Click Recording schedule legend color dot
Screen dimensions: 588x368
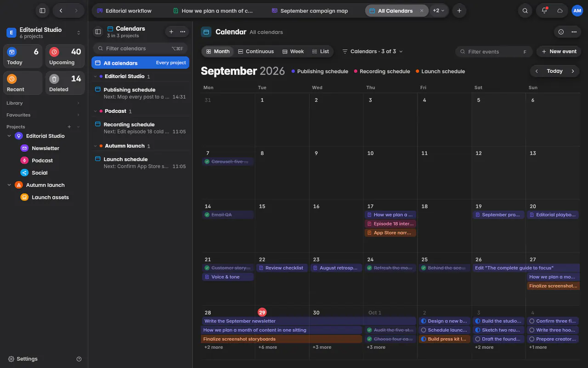pyautogui.click(x=356, y=71)
